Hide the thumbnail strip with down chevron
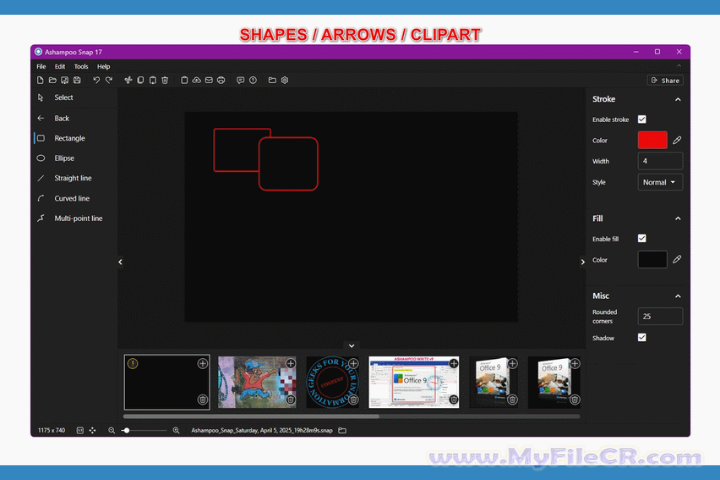Image resolution: width=720 pixels, height=480 pixels. [351, 345]
